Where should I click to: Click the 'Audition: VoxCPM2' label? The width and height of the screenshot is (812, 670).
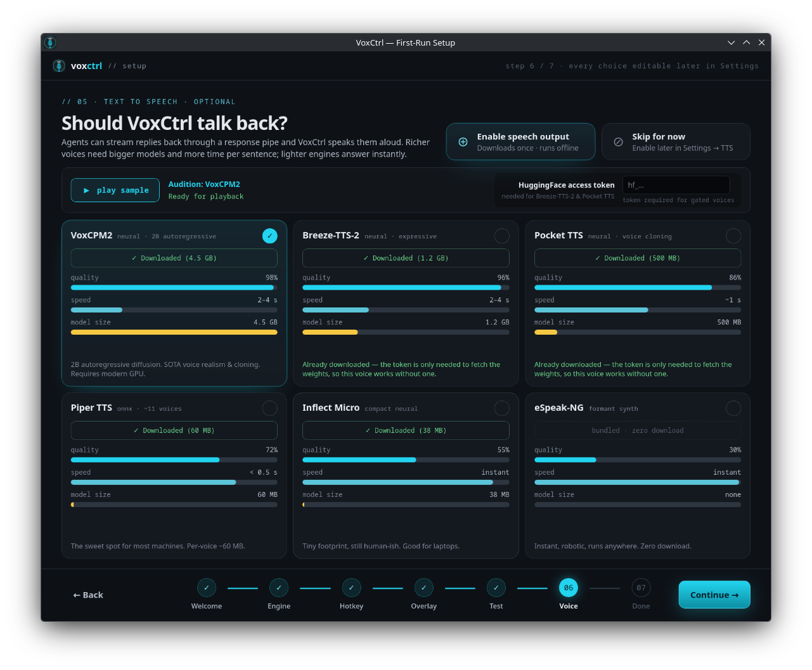point(204,184)
